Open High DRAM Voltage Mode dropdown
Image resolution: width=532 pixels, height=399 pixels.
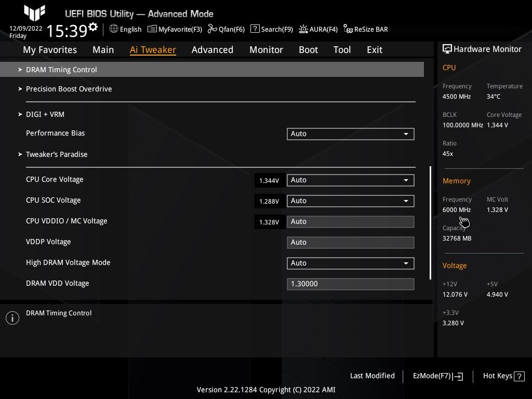(x=351, y=263)
